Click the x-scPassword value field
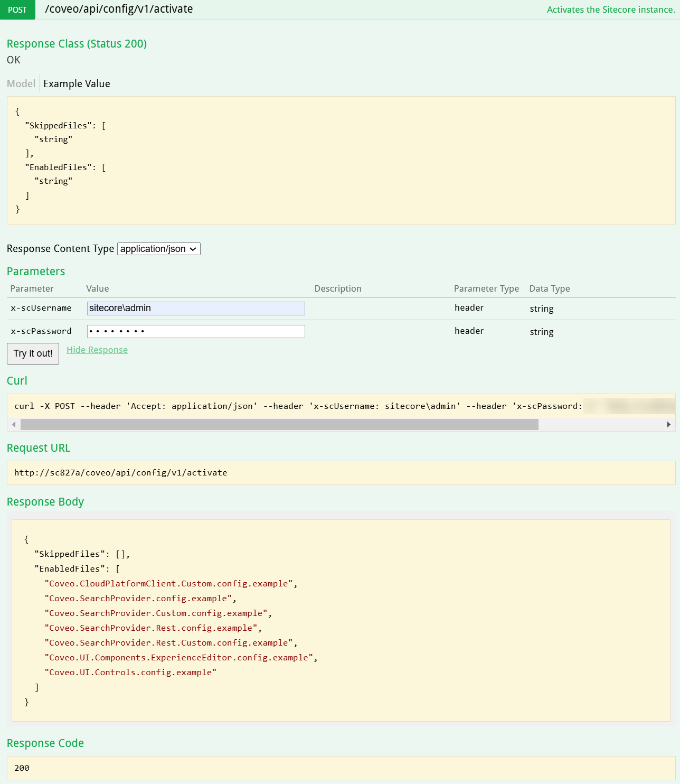The width and height of the screenshot is (680, 784). 196,331
